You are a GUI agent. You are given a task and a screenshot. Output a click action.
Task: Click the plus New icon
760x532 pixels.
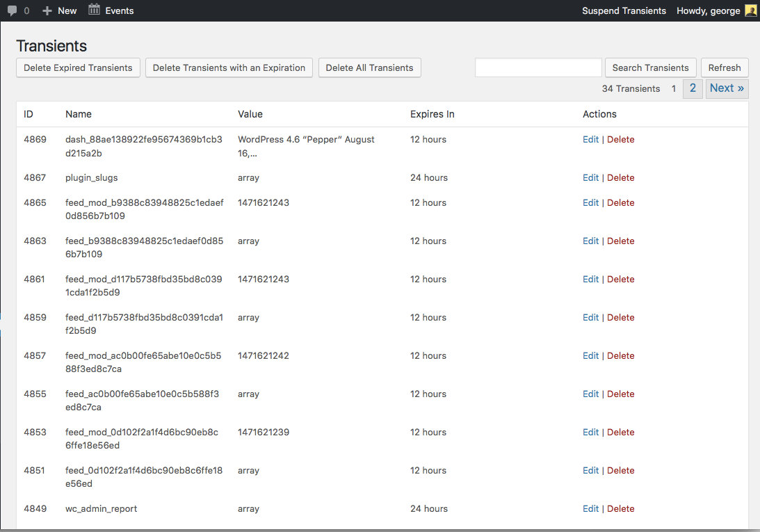tap(47, 10)
